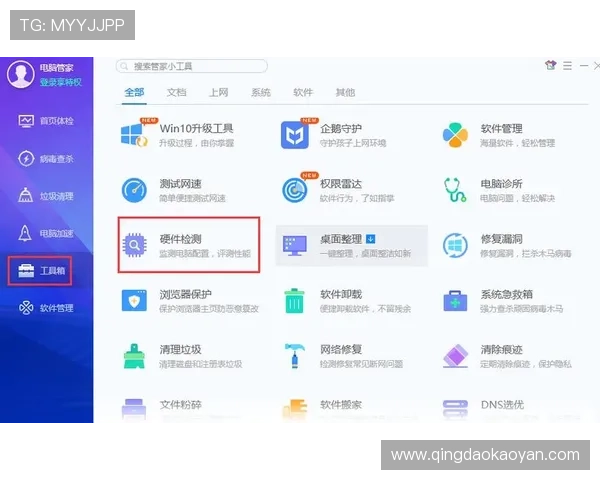Click 电脑诊所 title text
The image size is (600, 480).
(501, 184)
